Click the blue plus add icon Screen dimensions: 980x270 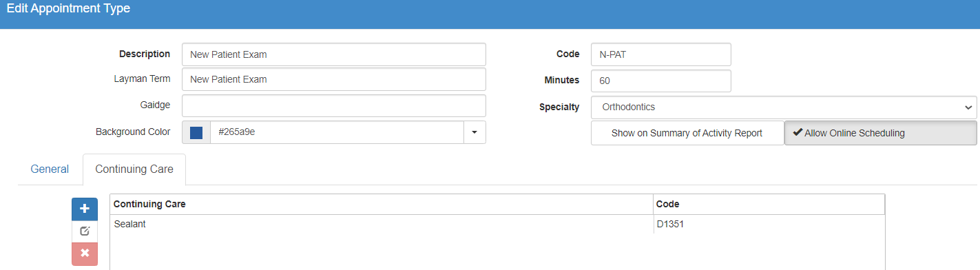click(85, 209)
